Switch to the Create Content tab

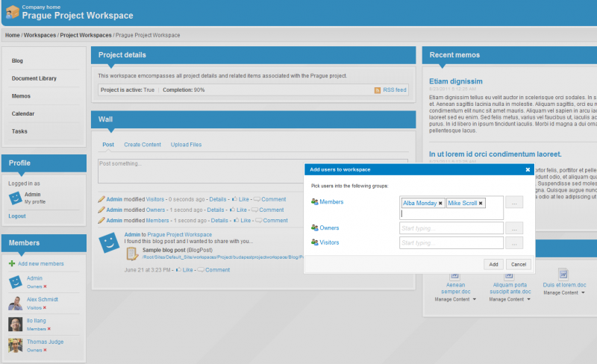[143, 145]
